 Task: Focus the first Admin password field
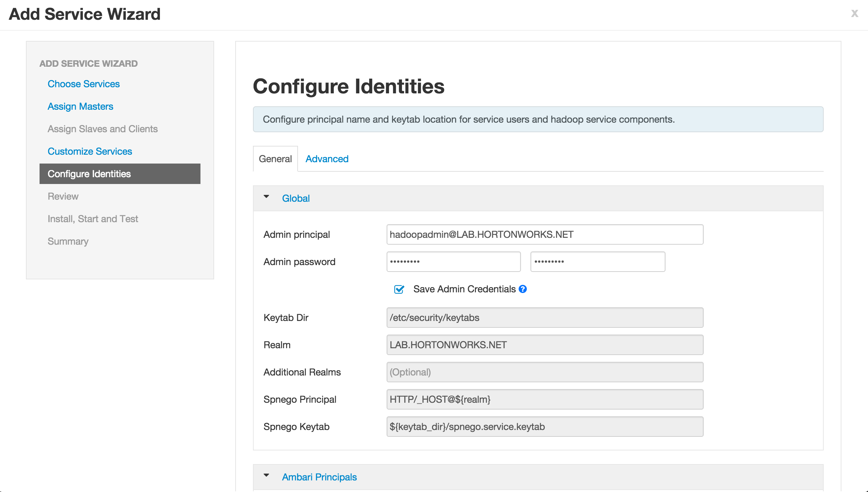coord(453,262)
